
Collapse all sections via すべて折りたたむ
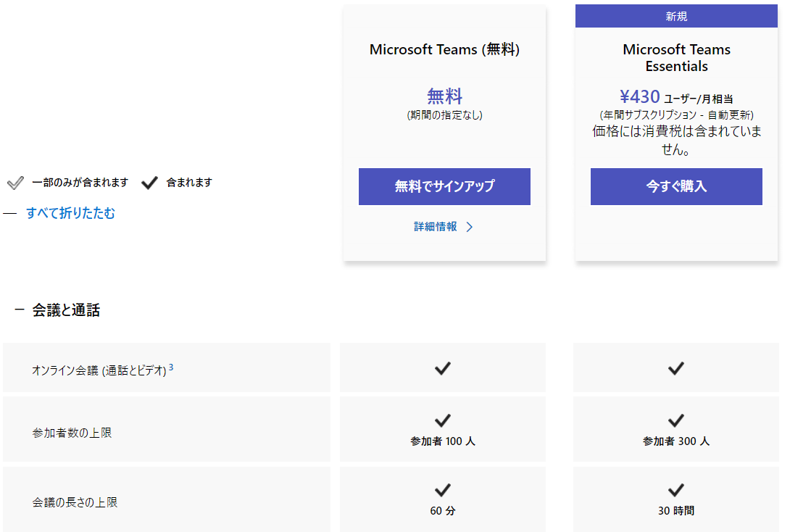[70, 213]
